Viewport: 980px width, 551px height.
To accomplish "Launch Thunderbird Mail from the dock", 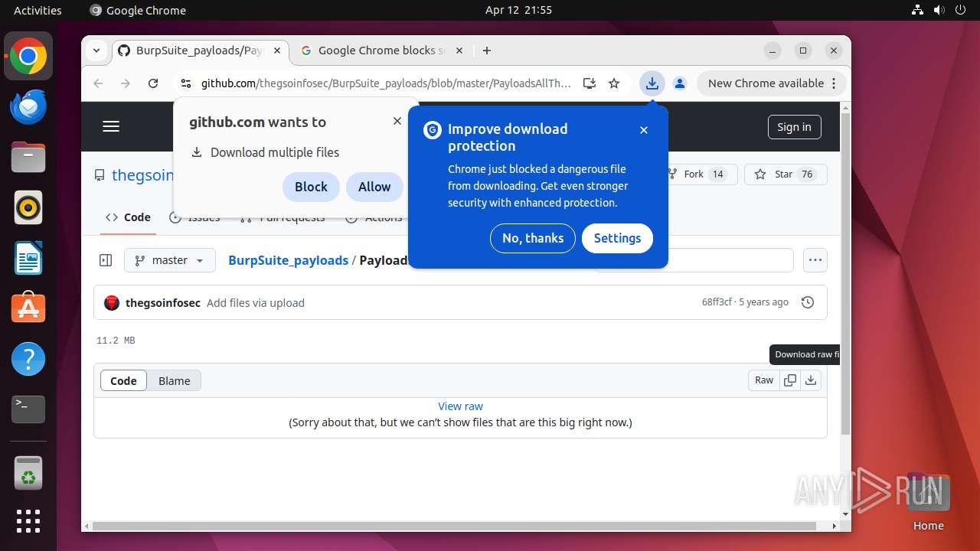I will [x=28, y=106].
